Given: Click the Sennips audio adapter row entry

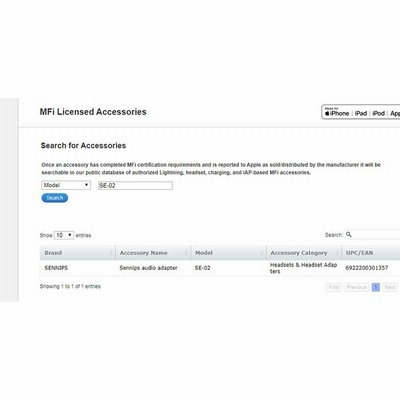Looking at the screenshot, I should [148, 268].
